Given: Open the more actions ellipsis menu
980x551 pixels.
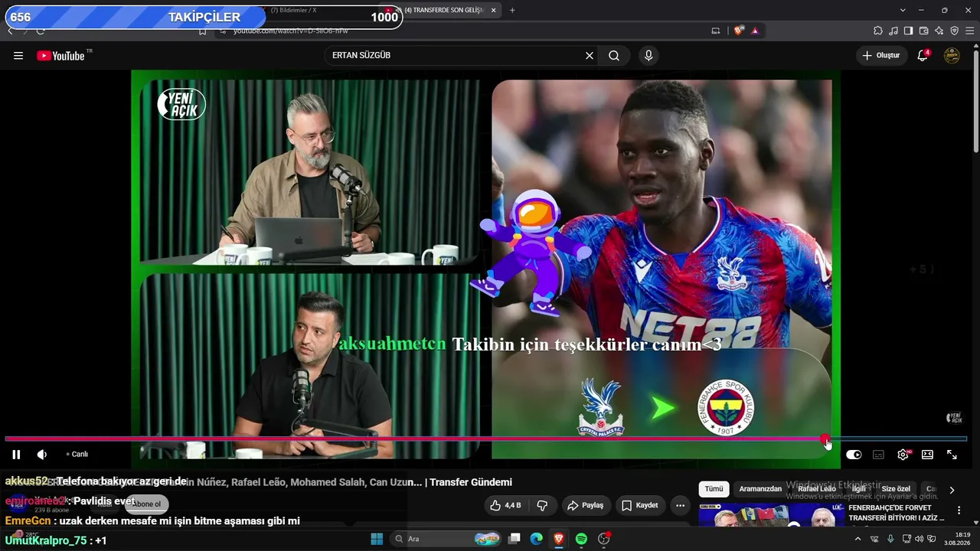Looking at the screenshot, I should coord(680,505).
